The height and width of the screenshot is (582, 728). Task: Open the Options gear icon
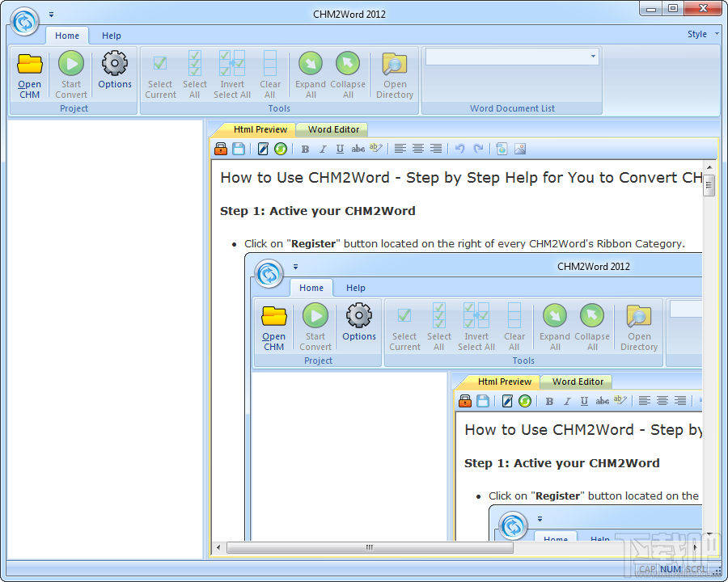[115, 63]
